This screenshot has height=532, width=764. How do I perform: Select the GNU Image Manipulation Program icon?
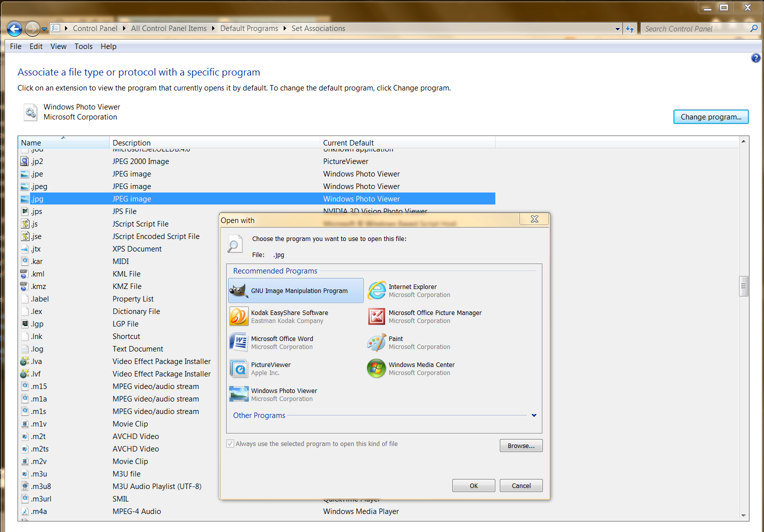point(239,290)
